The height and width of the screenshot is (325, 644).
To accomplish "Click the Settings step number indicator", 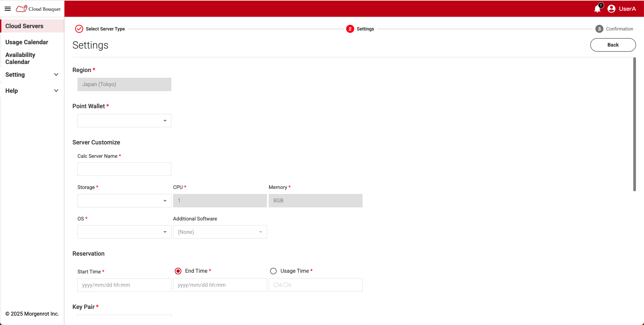I will click(350, 29).
